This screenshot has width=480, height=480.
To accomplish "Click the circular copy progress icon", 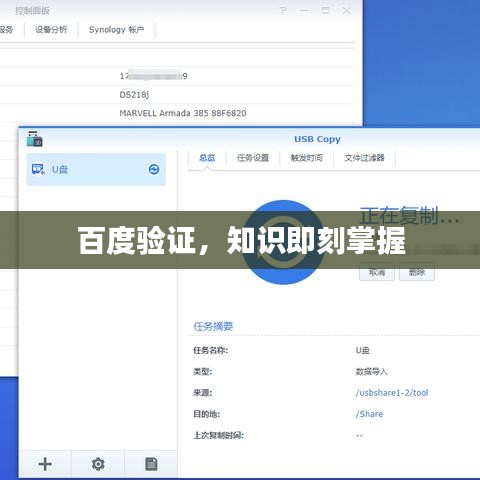I will (283, 242).
